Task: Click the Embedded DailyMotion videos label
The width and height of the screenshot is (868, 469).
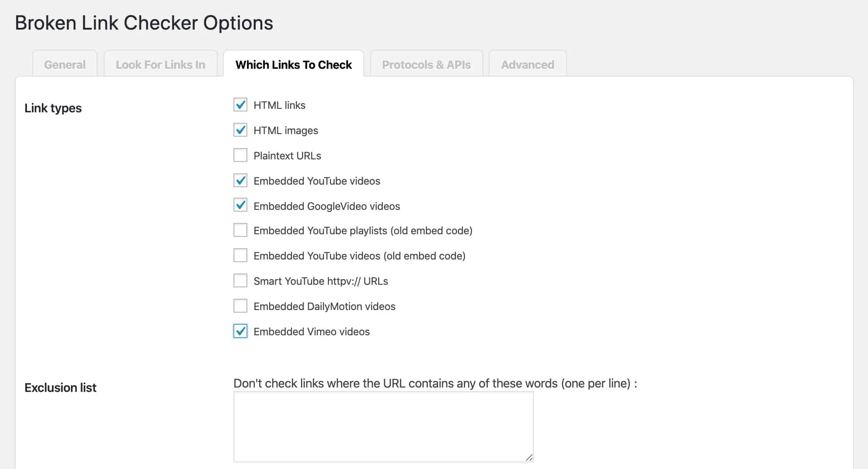Action: pos(324,307)
